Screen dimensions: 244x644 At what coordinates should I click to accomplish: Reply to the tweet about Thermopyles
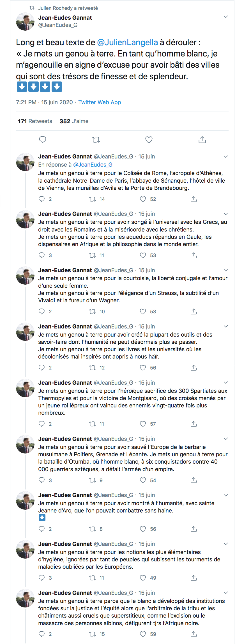coord(42,424)
